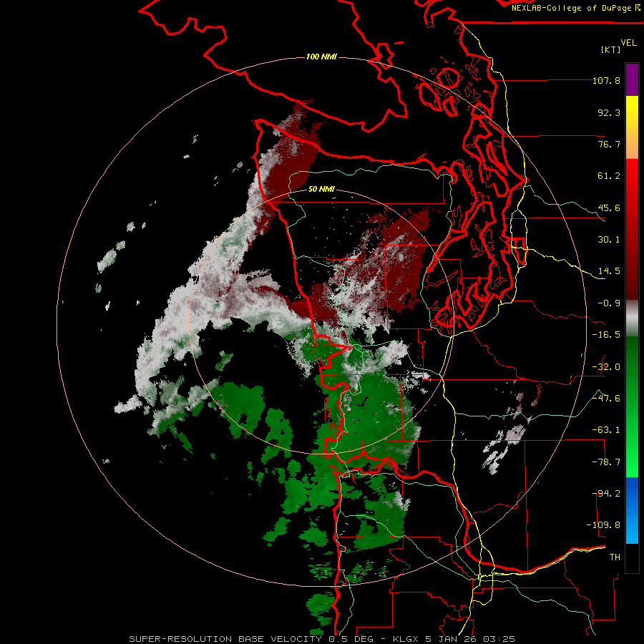Pick the gray-white segment of the color bar

(632, 318)
